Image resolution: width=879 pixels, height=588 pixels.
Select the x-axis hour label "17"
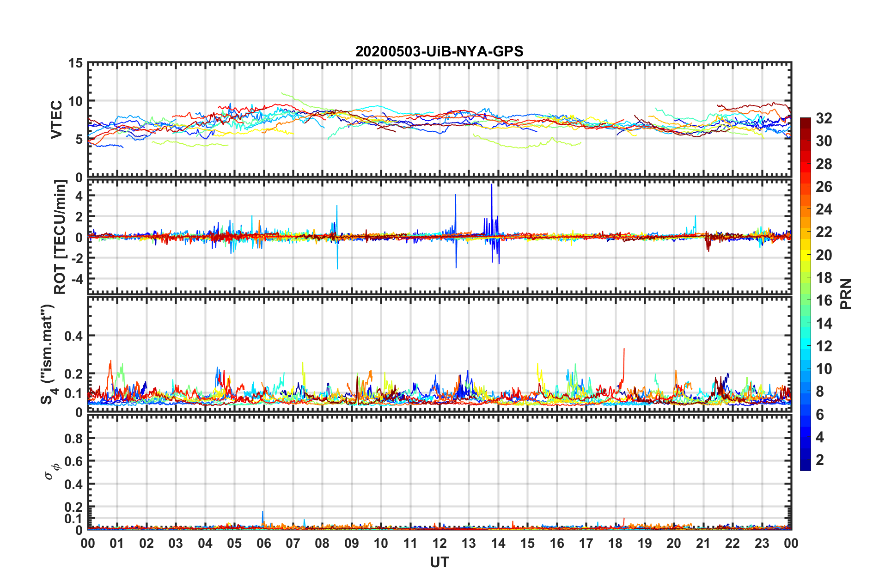586,543
